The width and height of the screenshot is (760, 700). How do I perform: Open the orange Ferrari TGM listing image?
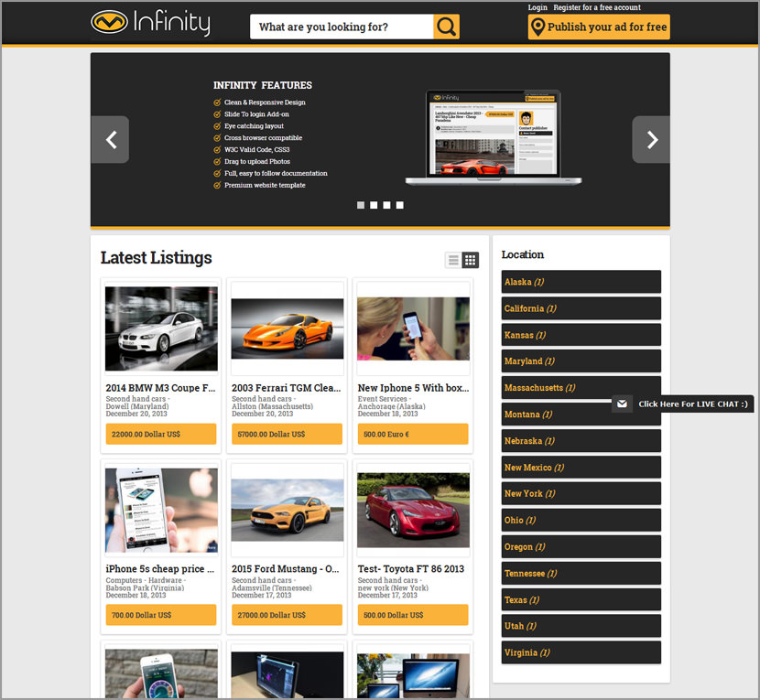pyautogui.click(x=288, y=328)
